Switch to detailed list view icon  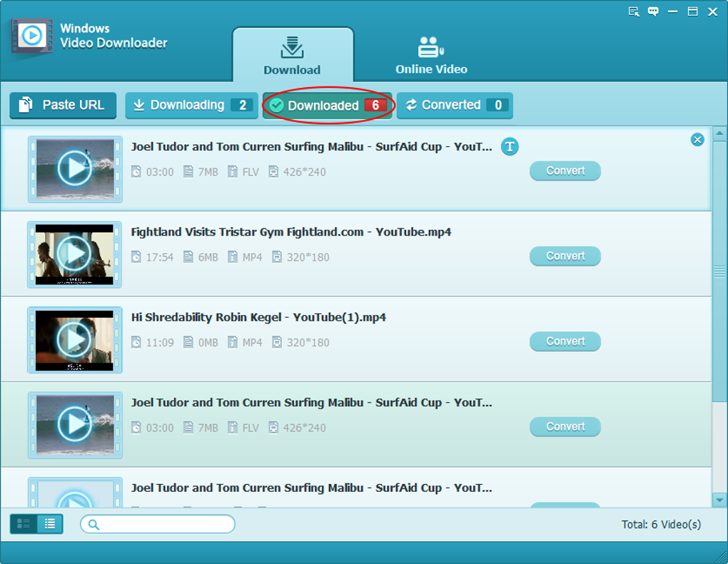pyautogui.click(x=50, y=524)
